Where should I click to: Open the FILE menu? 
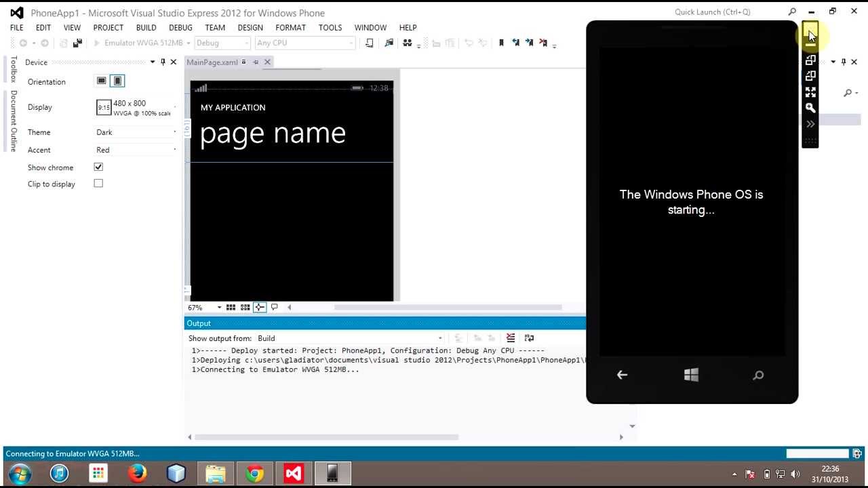coord(17,28)
